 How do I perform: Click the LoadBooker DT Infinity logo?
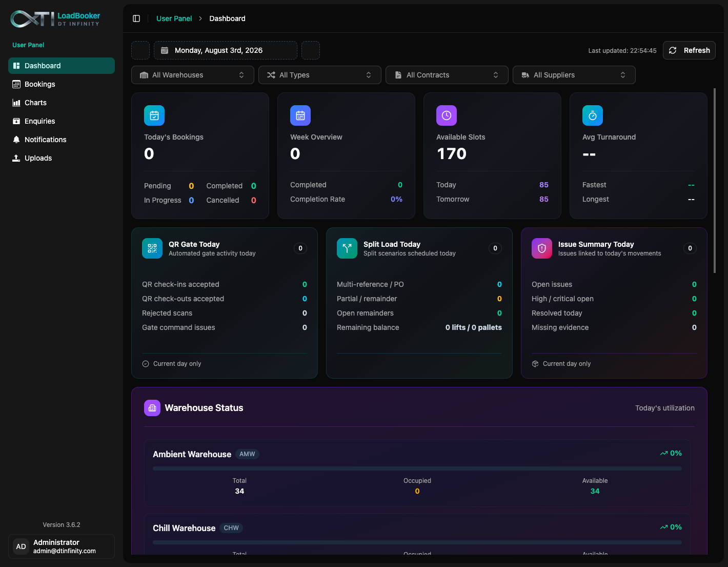pyautogui.click(x=55, y=18)
